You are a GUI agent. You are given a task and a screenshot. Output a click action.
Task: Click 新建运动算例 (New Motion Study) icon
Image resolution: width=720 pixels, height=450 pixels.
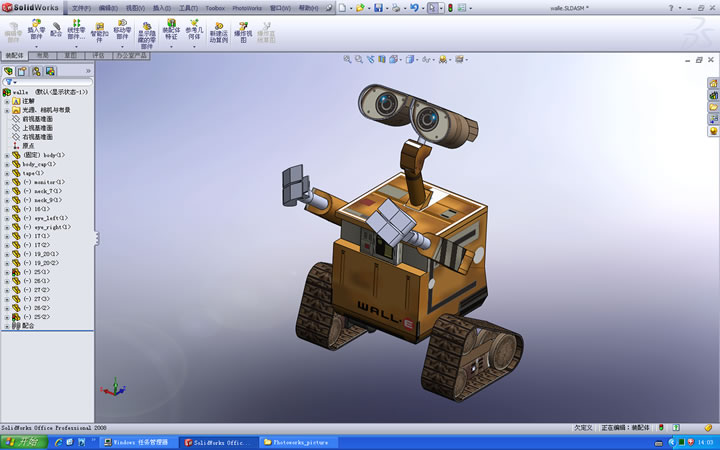coord(219,26)
